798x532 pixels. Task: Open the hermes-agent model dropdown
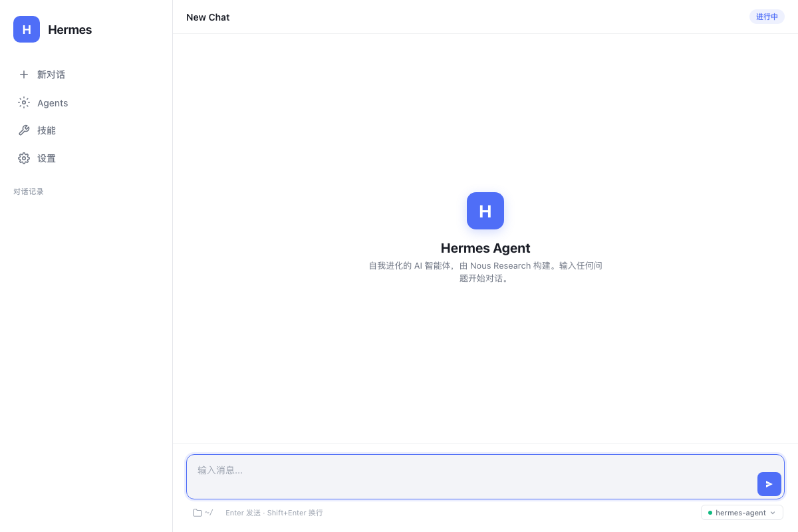tap(742, 513)
